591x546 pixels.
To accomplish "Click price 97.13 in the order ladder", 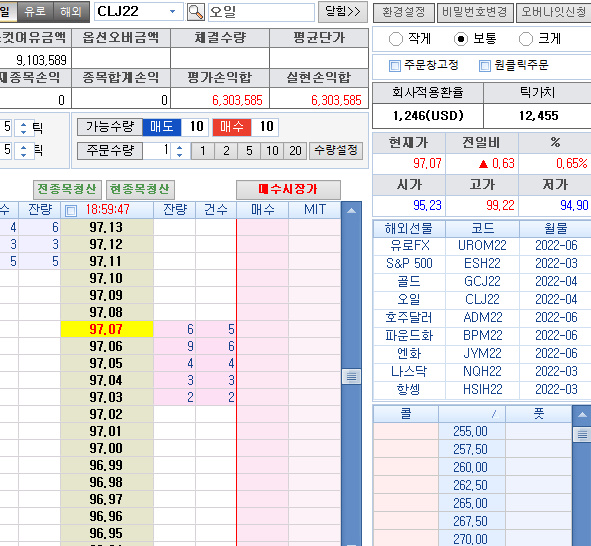I will (107, 228).
